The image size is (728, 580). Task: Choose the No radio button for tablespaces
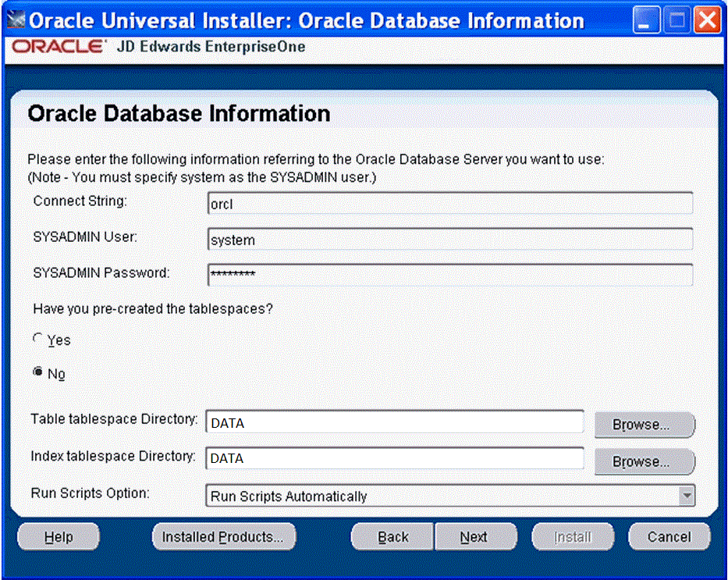click(x=37, y=373)
